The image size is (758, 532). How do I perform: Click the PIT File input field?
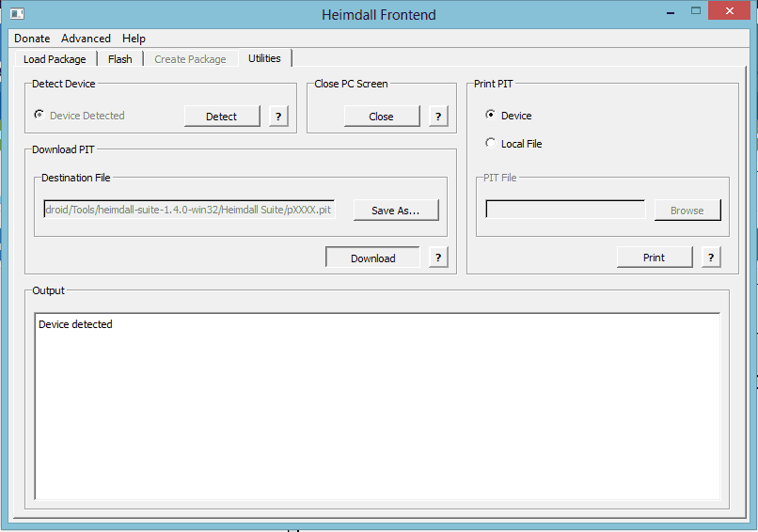[x=565, y=210]
